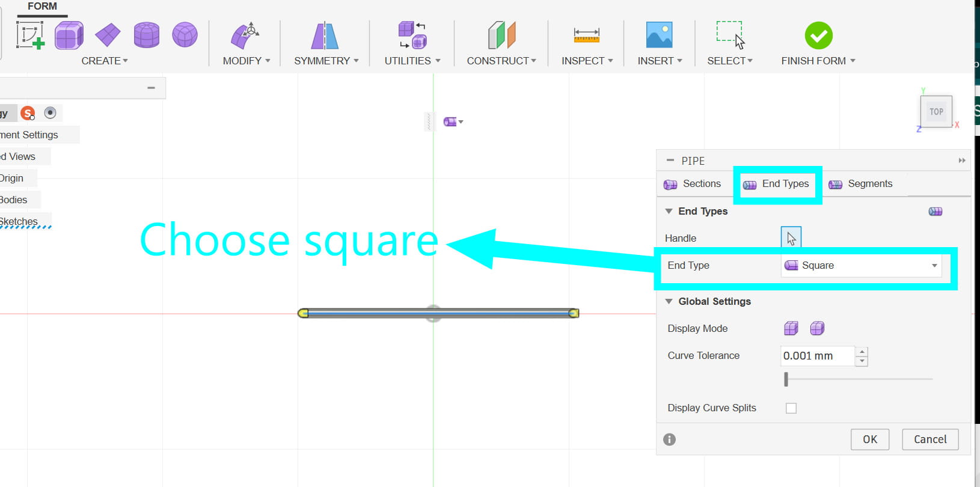Click the Insert image icon
The image size is (980, 487).
(x=659, y=35)
